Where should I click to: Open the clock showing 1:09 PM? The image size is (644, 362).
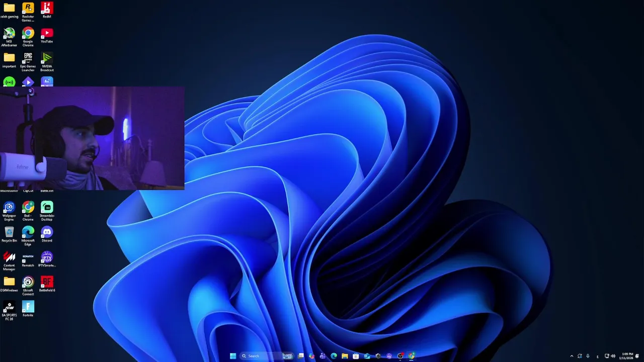point(627,356)
